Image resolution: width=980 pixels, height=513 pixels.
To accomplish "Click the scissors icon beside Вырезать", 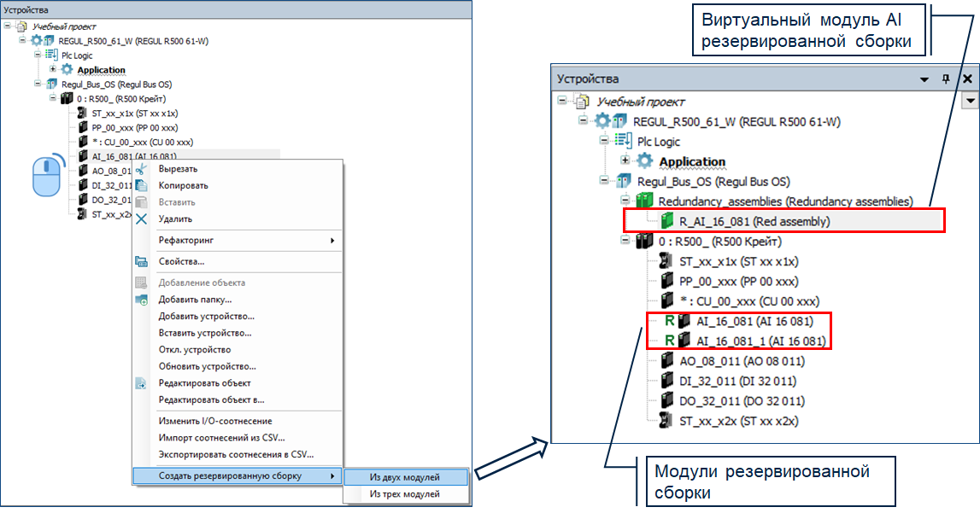I will click(142, 169).
